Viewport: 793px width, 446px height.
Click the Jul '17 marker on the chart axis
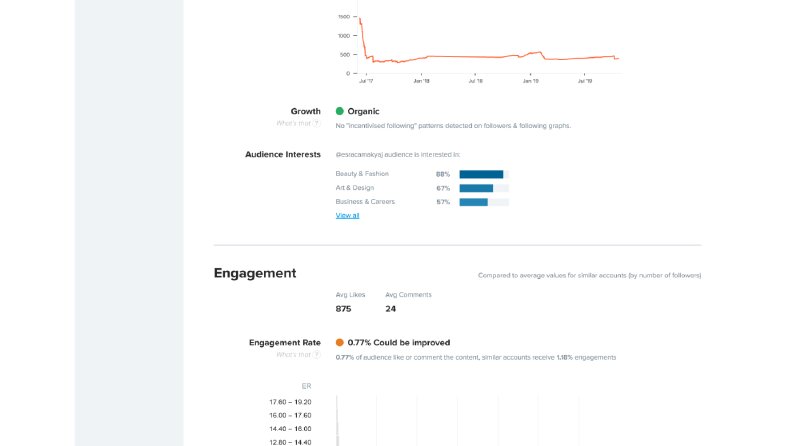point(366,81)
